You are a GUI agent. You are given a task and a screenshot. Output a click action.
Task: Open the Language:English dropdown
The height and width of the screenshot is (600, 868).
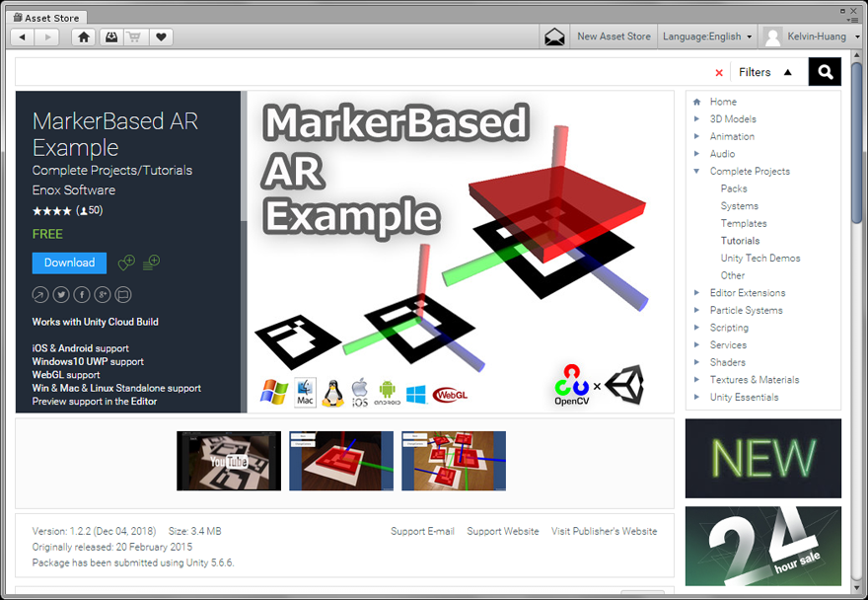click(707, 37)
